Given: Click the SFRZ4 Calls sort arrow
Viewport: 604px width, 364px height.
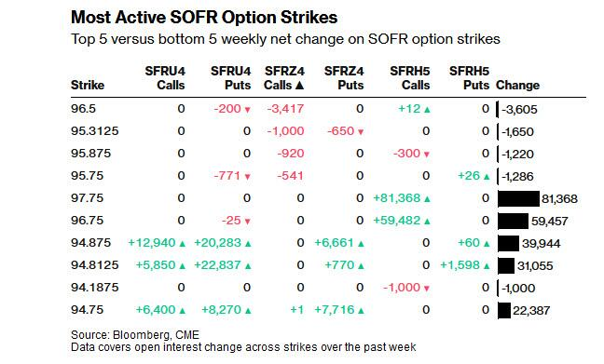Looking at the screenshot, I should [x=299, y=85].
